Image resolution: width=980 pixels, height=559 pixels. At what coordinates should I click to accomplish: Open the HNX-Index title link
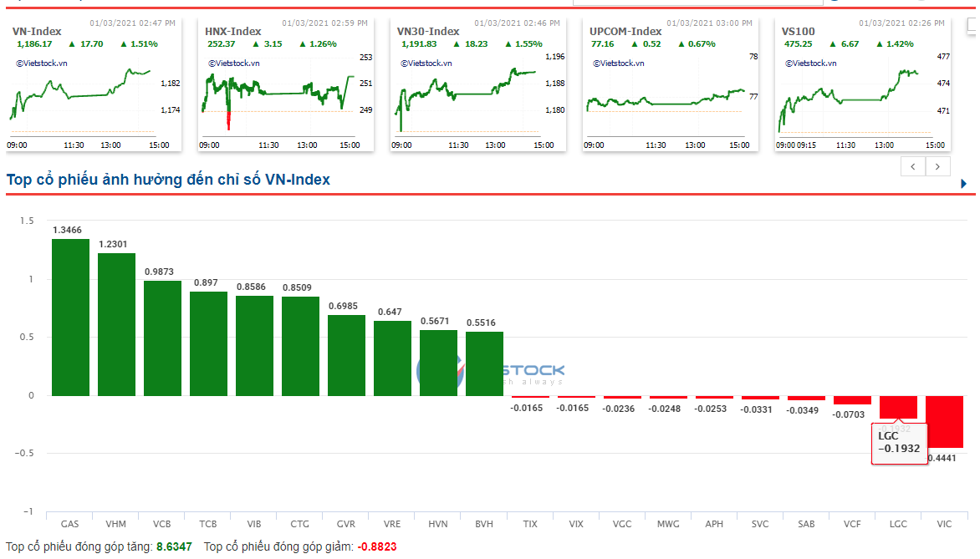point(232,32)
